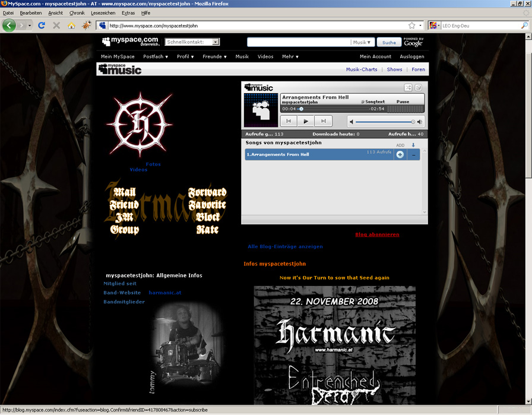Click the Videos link under profile picture
Viewport: 532px width, 415px height.
pos(138,170)
